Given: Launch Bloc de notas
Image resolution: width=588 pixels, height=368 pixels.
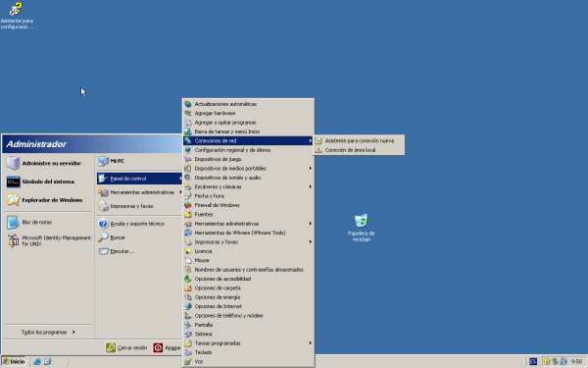Looking at the screenshot, I should pyautogui.click(x=48, y=223).
